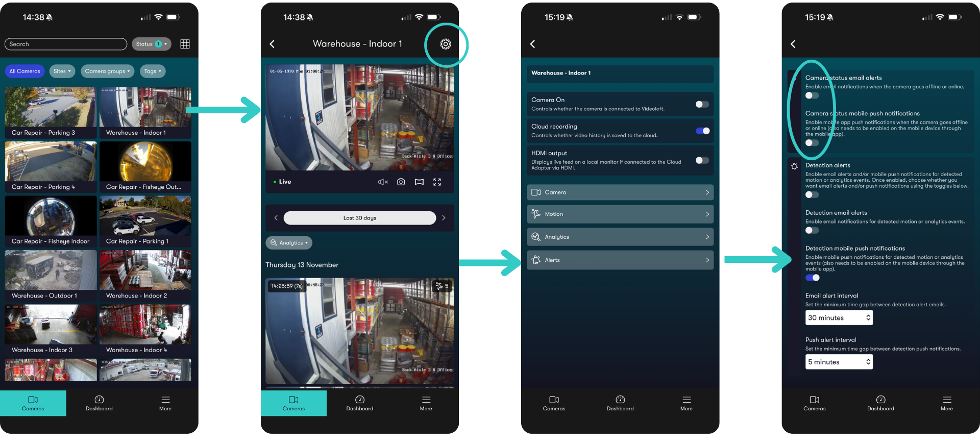
Task: Open the Cameras tab in first screen
Action: pos(33,403)
